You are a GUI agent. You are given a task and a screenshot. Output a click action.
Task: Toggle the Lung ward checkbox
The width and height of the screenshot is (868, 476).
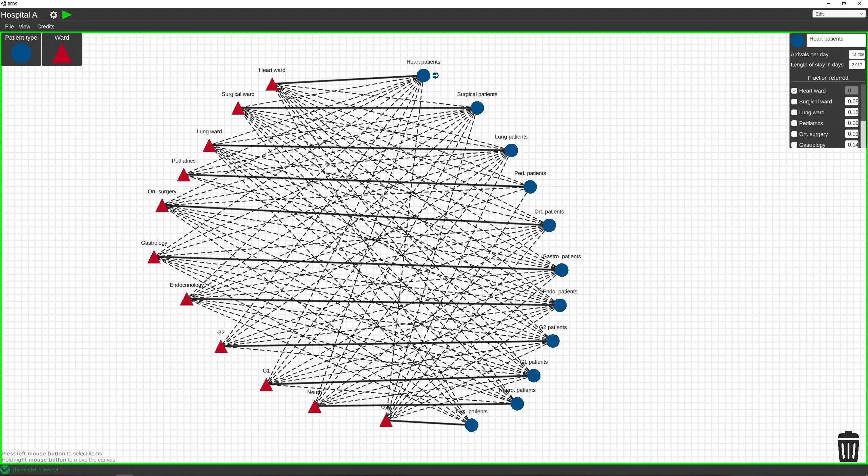coord(795,112)
